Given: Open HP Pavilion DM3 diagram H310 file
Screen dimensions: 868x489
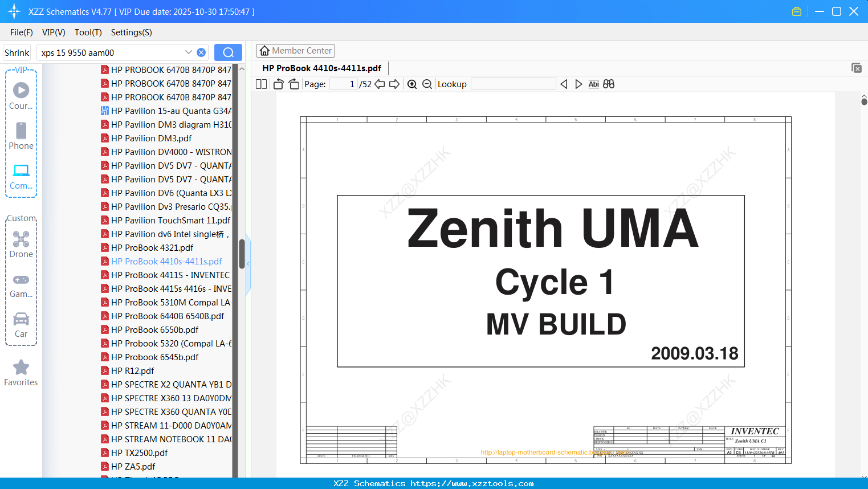Looking at the screenshot, I should (x=166, y=125).
